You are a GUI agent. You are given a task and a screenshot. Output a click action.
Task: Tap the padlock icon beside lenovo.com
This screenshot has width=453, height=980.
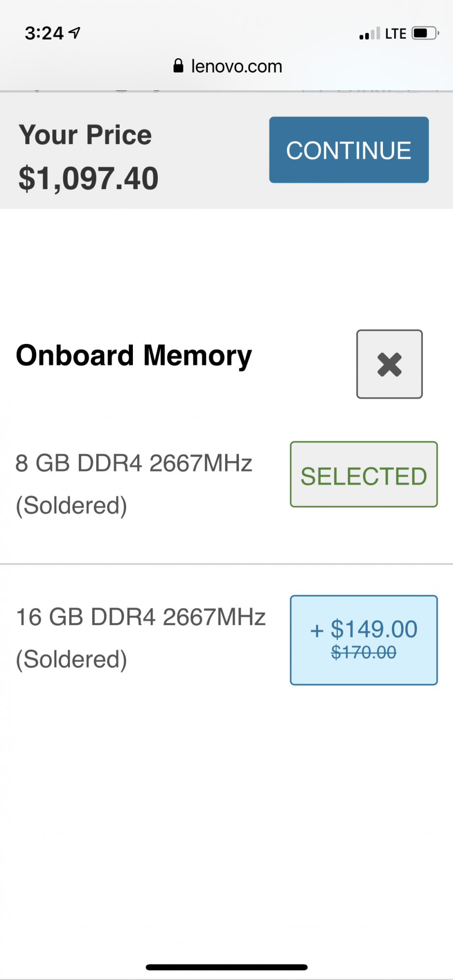(x=178, y=66)
